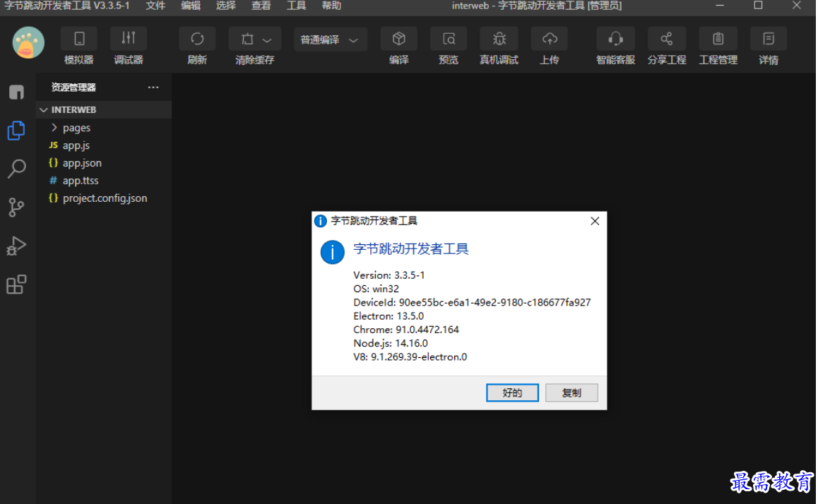Toggle the 调试器 debugger button
Viewport: 818px width, 504px height.
pyautogui.click(x=129, y=39)
